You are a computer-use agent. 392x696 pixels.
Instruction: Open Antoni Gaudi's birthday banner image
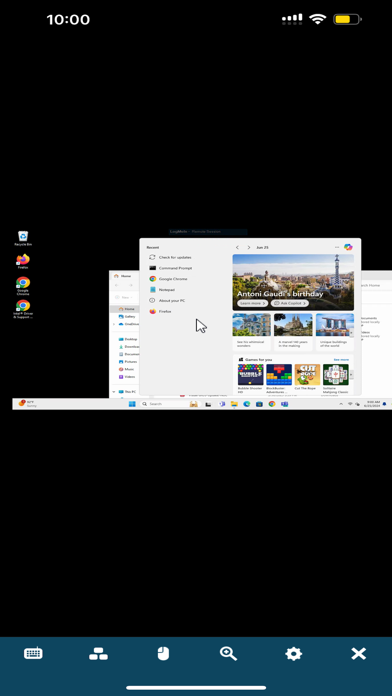pos(293,282)
